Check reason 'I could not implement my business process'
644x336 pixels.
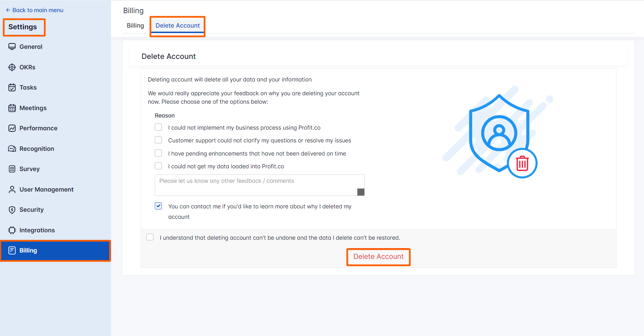coord(158,127)
